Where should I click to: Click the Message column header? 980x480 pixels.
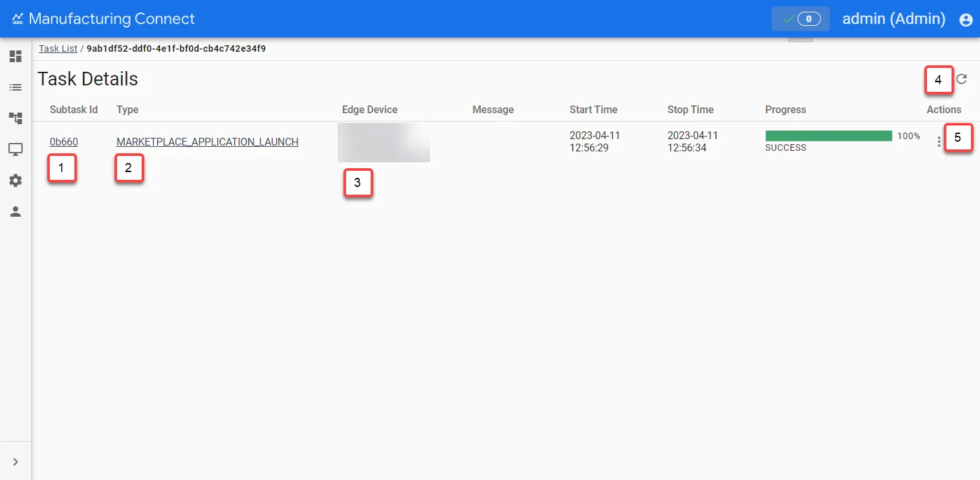493,109
